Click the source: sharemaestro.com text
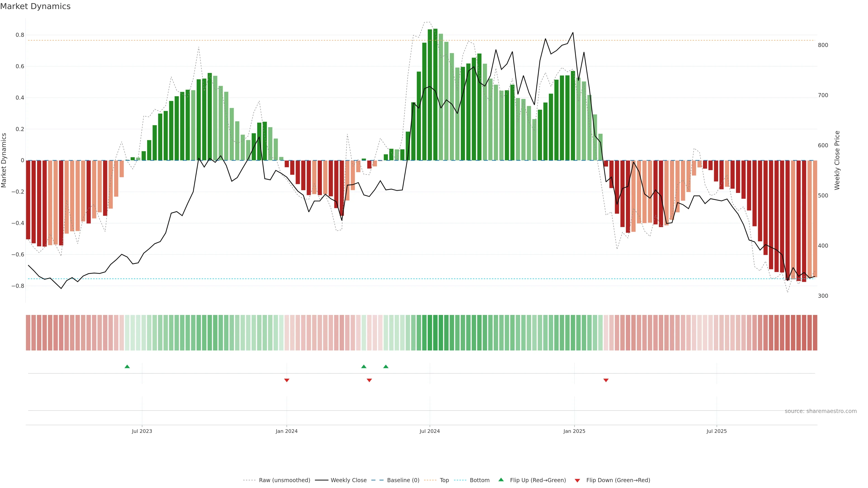The image size is (868, 488). pos(821,411)
